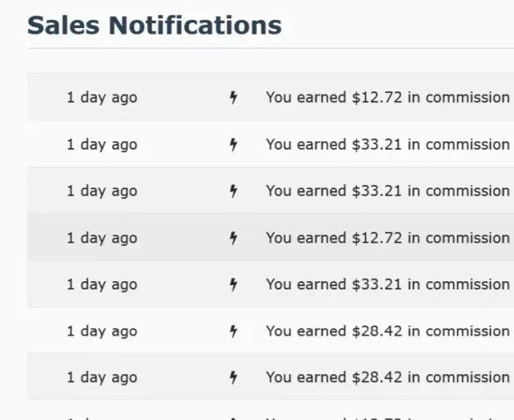The width and height of the screenshot is (514, 420).
Task: Select the lightning bolt icon in the third row
Action: click(x=234, y=191)
